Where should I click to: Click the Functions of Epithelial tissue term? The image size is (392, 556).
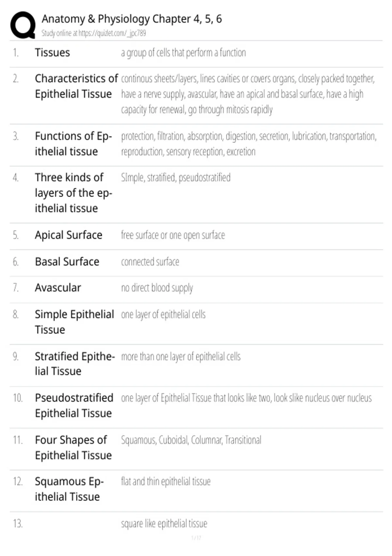(73, 144)
